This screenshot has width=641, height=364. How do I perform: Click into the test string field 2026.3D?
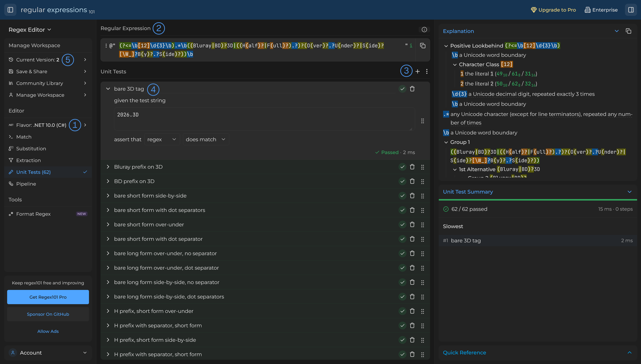[x=264, y=119]
